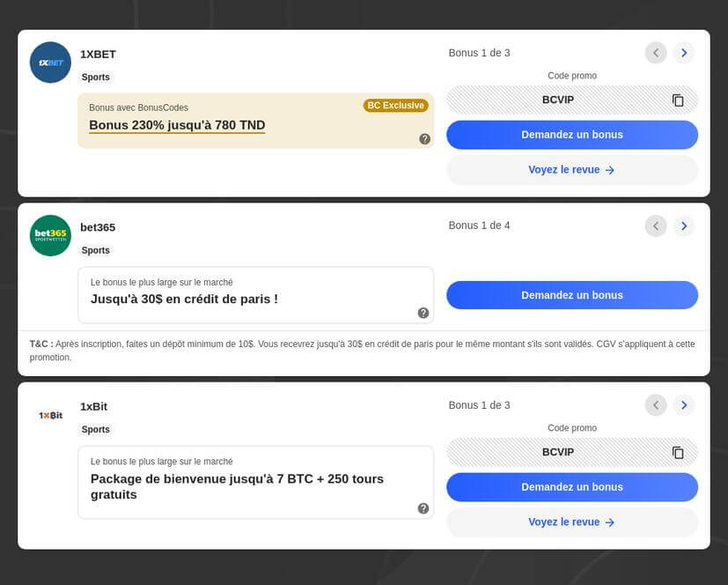Click the bet365 green logo
This screenshot has height=585, width=728.
50,235
